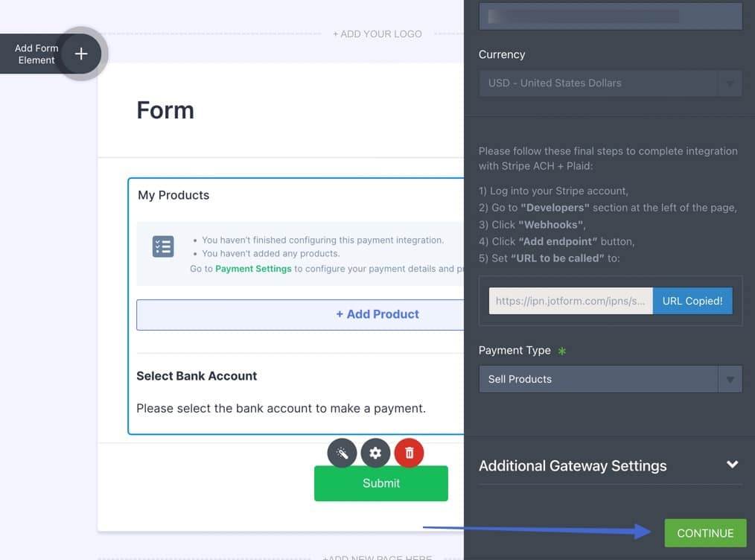Screen dimensions: 755x560
Task: Open the Sell Products payment type selector
Action: tap(596, 379)
